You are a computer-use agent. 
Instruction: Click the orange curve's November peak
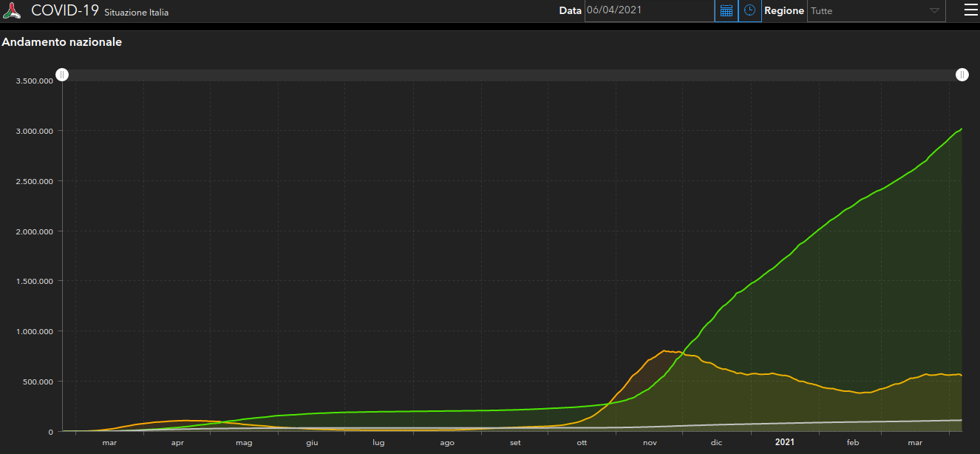tap(665, 350)
